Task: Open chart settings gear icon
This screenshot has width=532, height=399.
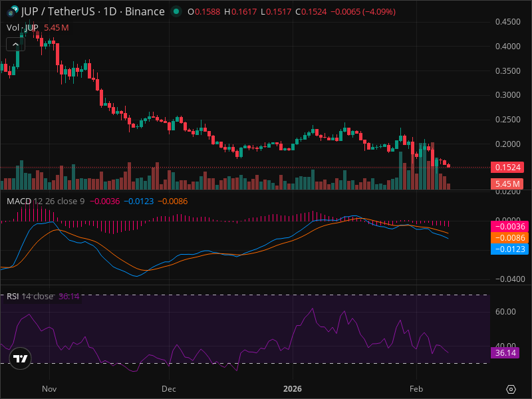Action: (511, 389)
